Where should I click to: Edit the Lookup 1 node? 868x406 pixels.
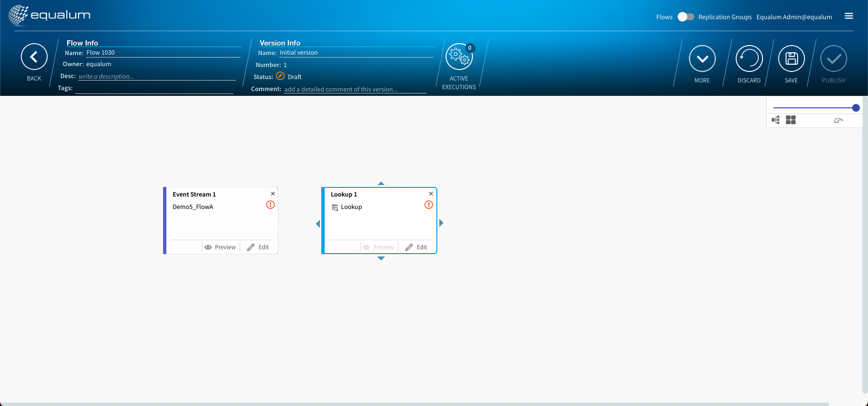click(x=416, y=247)
